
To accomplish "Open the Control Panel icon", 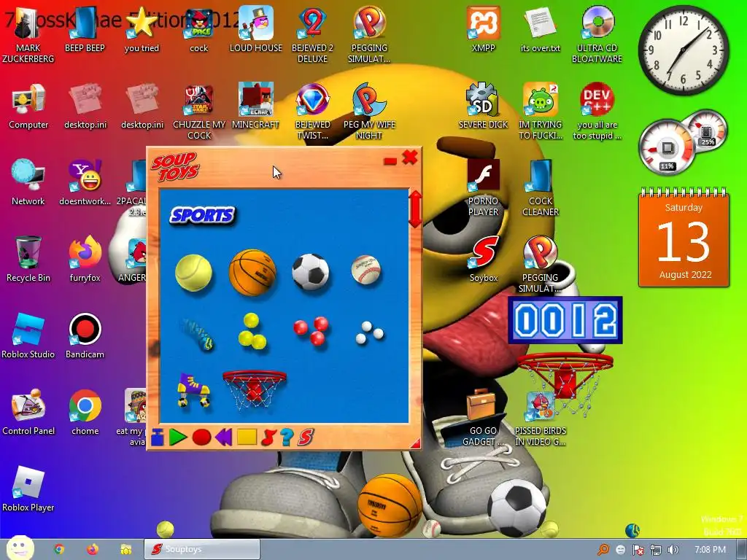I will [28, 413].
